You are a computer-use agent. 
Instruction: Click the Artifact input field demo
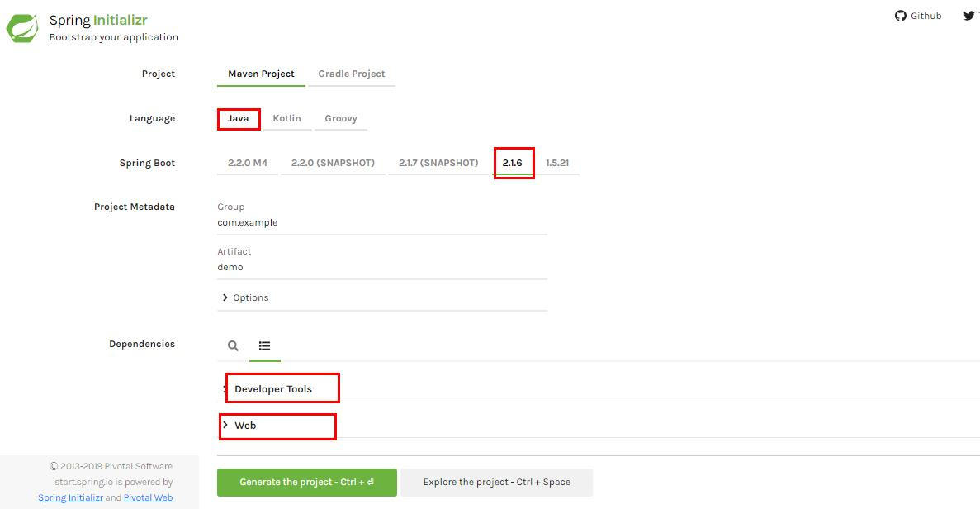382,267
